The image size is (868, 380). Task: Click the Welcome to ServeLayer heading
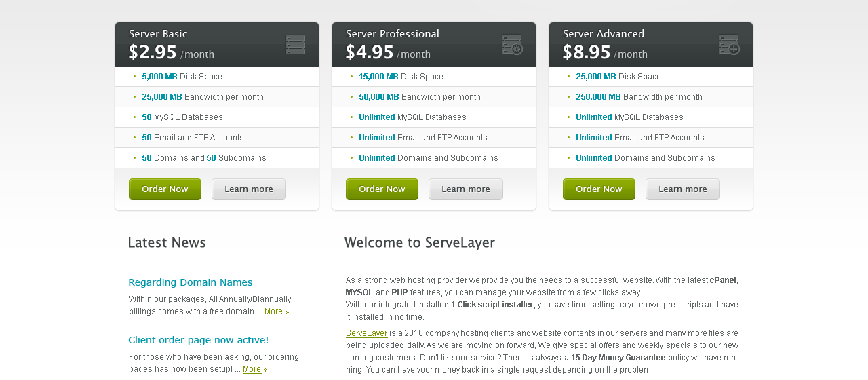click(x=420, y=243)
